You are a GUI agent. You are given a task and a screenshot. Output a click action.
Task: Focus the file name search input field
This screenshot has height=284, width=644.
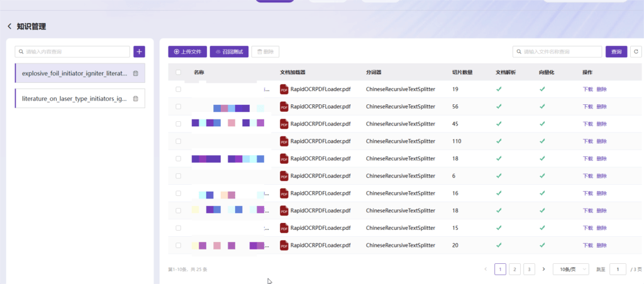[x=557, y=52]
